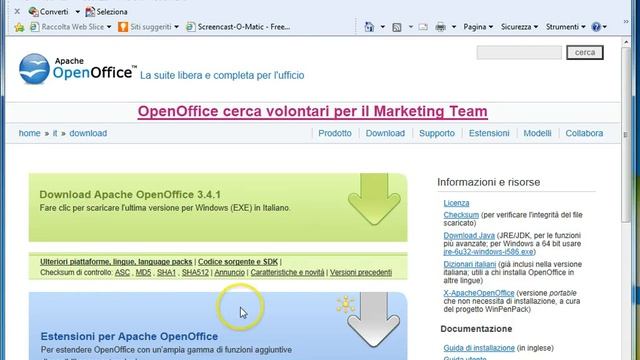Click the RSS feeds icon

click(397, 27)
